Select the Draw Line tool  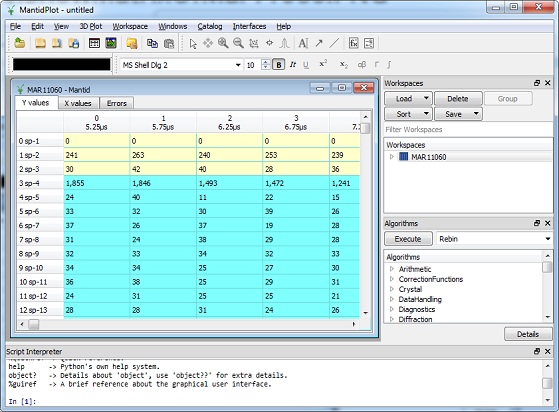pos(334,43)
